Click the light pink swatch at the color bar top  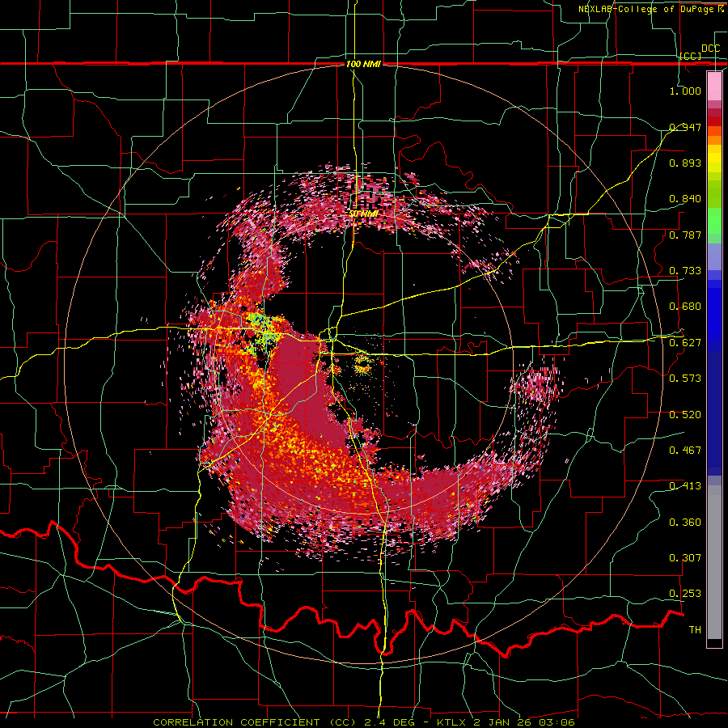point(714,86)
